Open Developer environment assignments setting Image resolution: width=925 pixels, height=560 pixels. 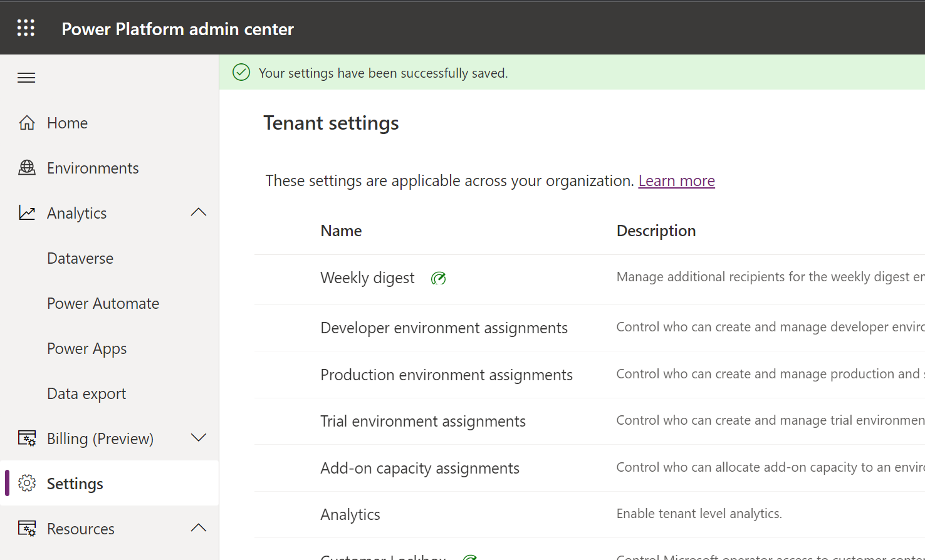pyautogui.click(x=444, y=328)
